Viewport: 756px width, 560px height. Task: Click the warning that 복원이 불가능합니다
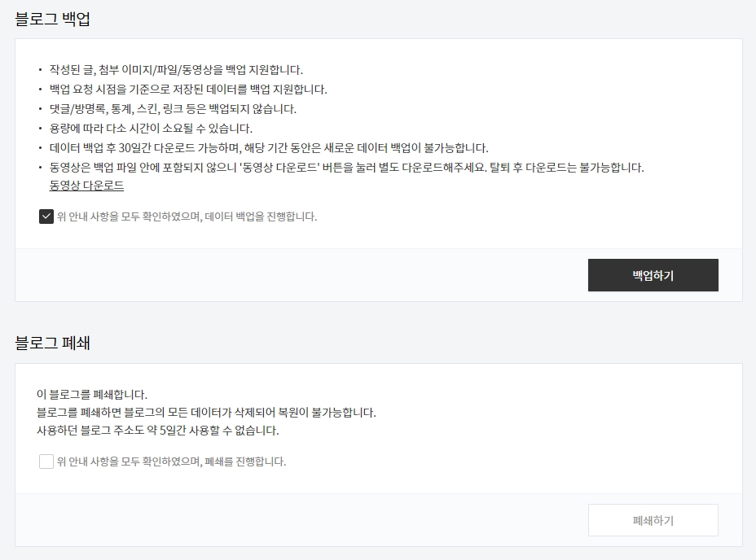[206, 413]
